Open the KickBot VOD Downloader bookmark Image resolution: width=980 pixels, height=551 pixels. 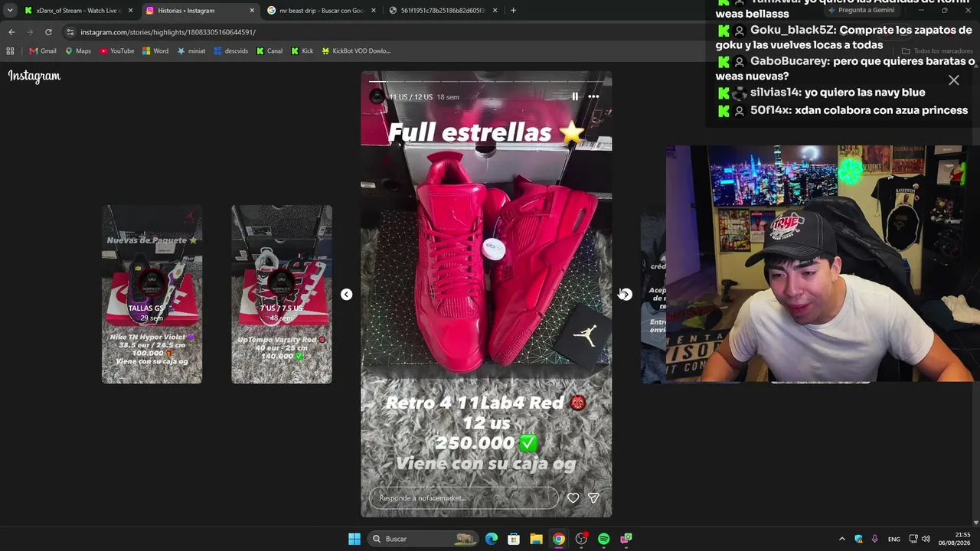[x=356, y=51]
